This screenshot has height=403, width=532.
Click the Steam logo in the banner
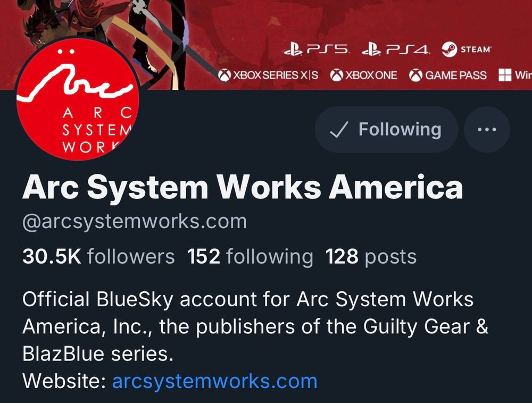pyautogui.click(x=467, y=49)
